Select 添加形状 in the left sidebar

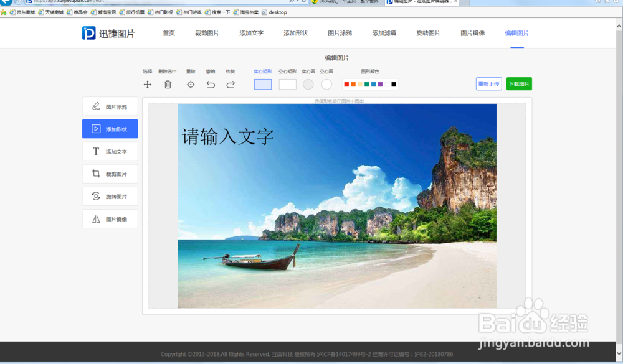point(110,129)
